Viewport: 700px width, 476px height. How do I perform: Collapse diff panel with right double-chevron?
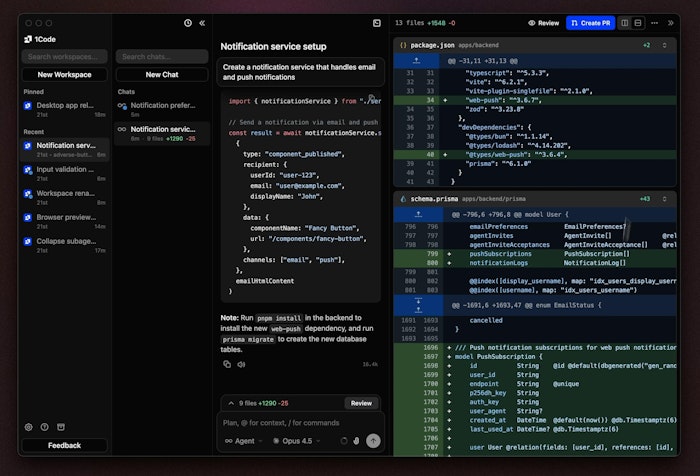click(671, 23)
